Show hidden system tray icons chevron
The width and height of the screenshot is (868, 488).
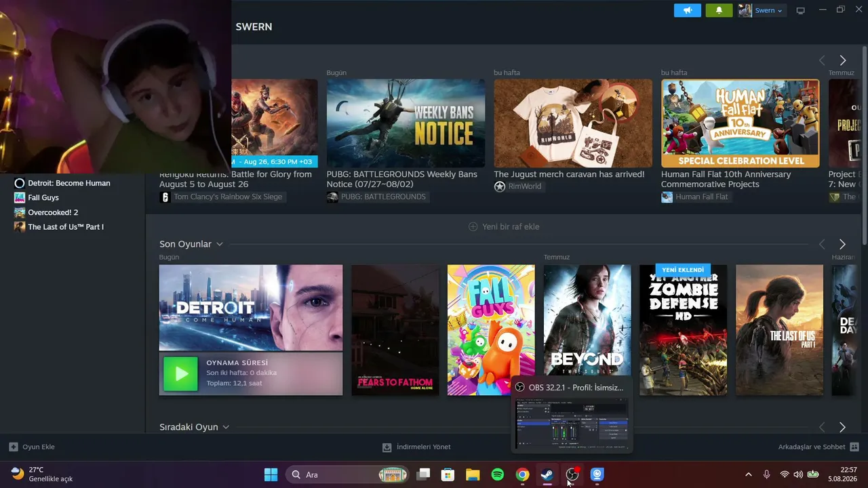click(748, 474)
